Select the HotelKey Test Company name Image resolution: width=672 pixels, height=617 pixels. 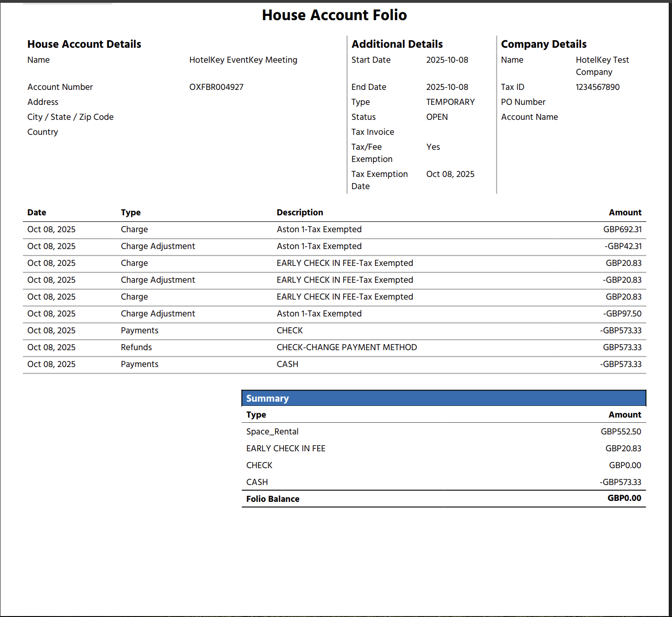(602, 66)
